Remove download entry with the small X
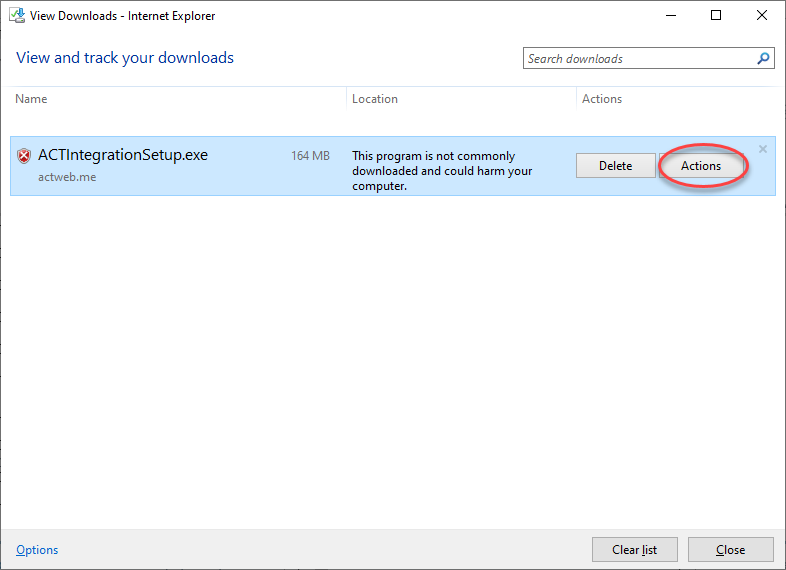The height and width of the screenshot is (570, 786). (x=762, y=149)
